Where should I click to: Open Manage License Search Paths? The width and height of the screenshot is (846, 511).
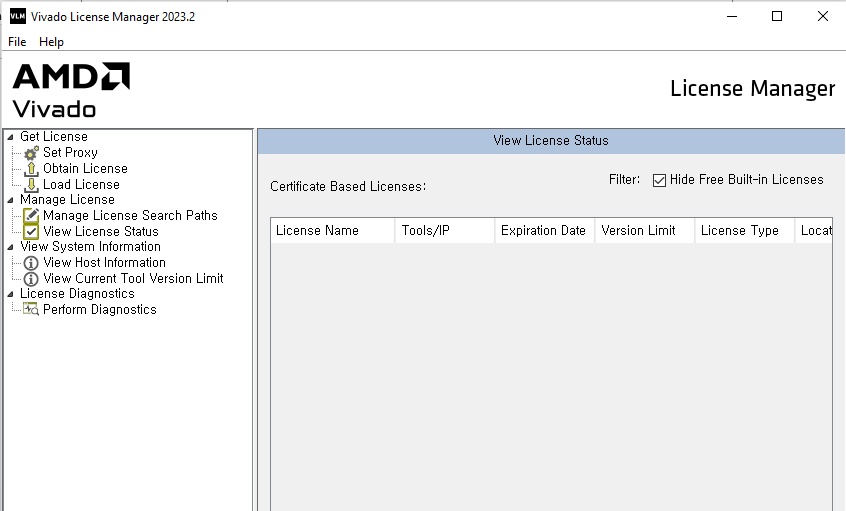130,216
